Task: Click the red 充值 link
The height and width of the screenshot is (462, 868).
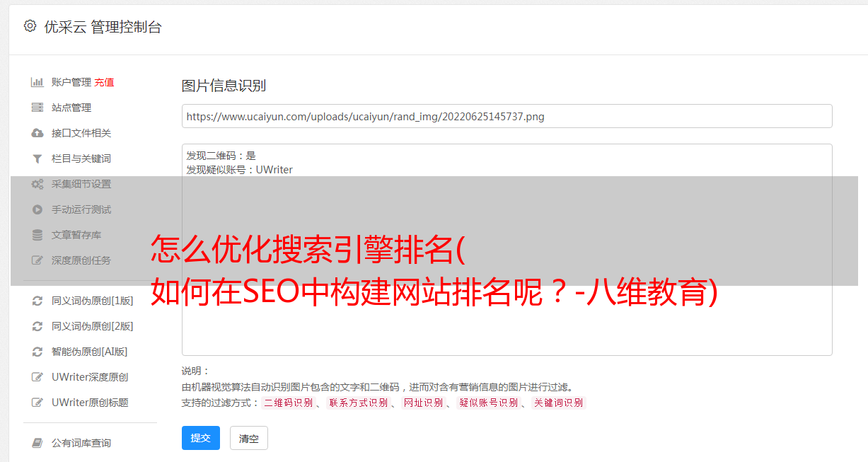Action: (104, 82)
